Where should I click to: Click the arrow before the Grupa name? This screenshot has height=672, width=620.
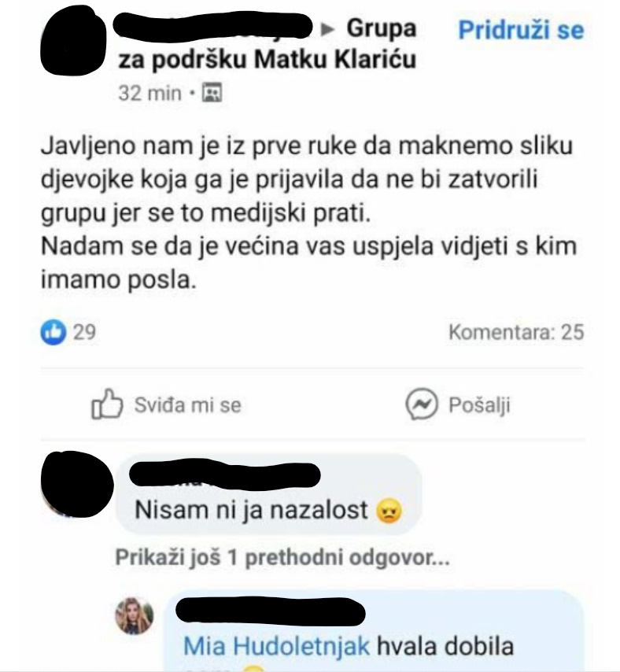click(328, 29)
